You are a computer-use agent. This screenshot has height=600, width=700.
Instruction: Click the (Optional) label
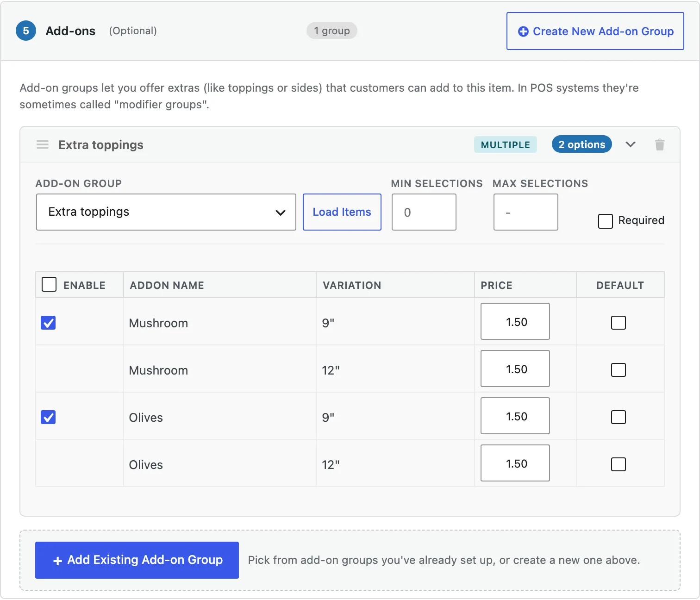point(133,31)
